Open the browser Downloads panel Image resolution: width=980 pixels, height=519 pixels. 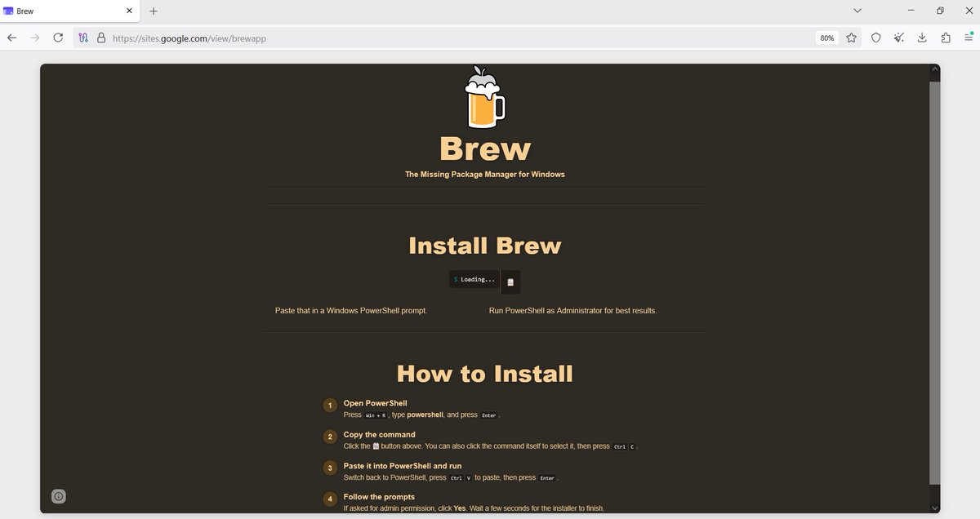pos(922,38)
